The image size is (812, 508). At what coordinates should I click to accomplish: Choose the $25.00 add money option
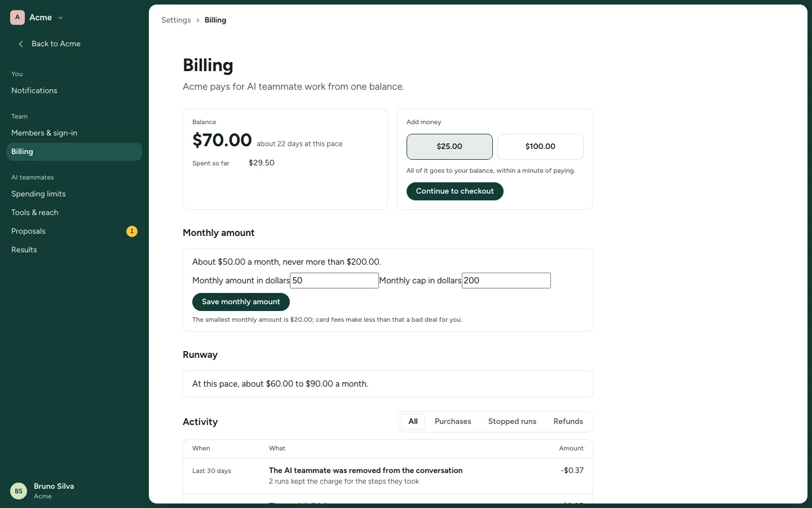click(449, 147)
